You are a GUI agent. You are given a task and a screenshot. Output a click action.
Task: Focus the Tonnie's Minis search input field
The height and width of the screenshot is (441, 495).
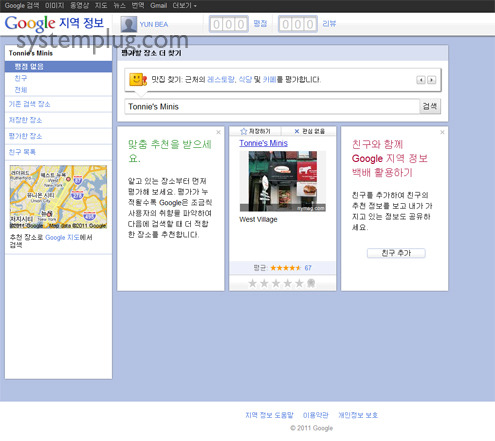[272, 106]
